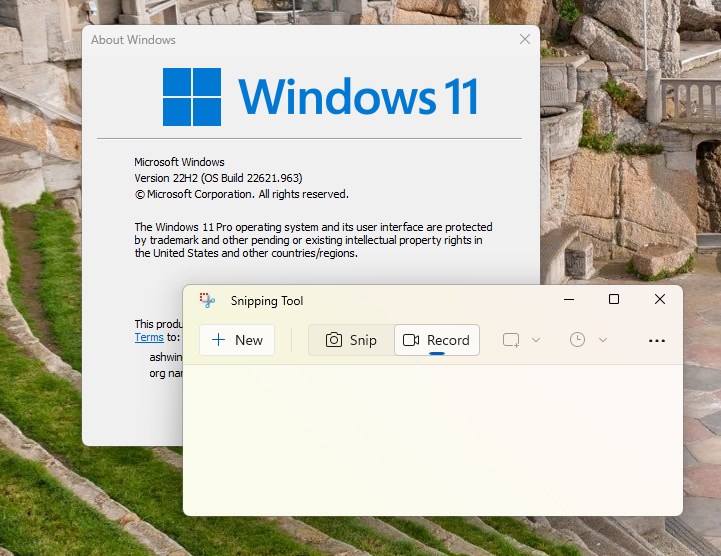This screenshot has height=556, width=721.
Task: Click the About Windows title bar text
Action: [x=133, y=40]
